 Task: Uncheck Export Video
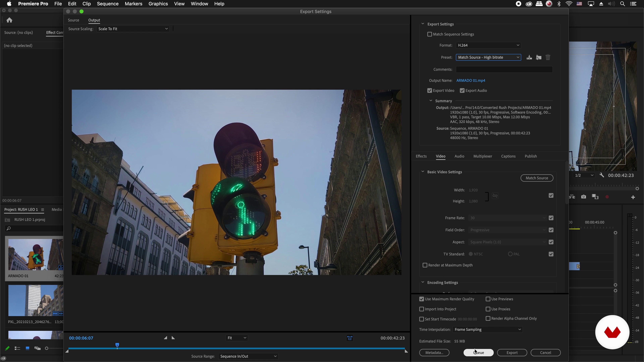[x=430, y=91]
